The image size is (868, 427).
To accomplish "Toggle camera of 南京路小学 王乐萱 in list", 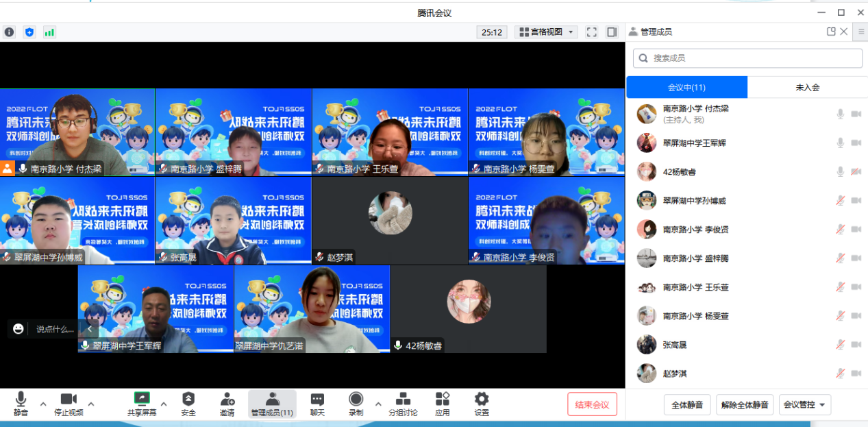I will point(856,287).
